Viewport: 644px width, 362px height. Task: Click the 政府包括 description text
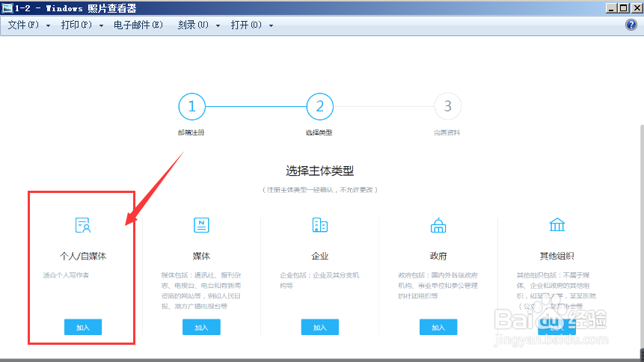point(438,285)
